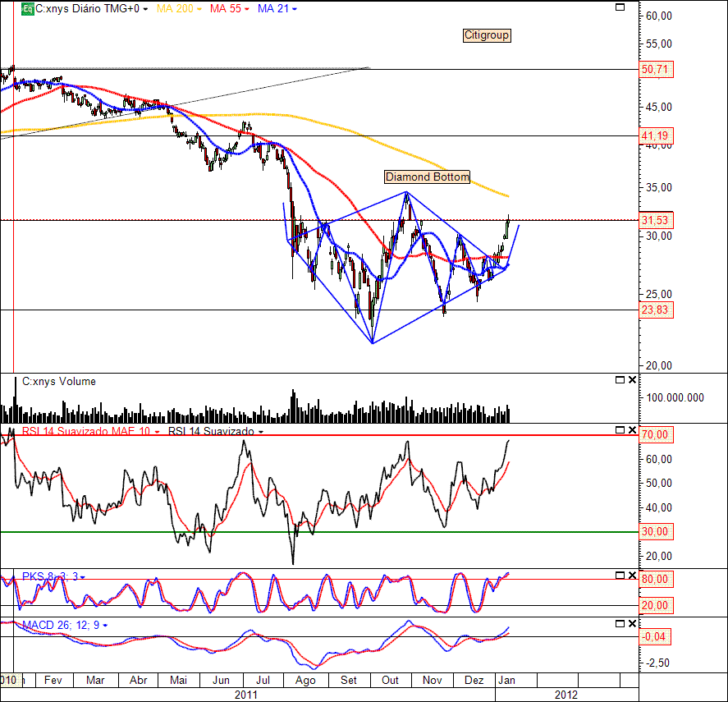Maximize the PKS panel
The height and width of the screenshot is (702, 728).
click(x=620, y=576)
